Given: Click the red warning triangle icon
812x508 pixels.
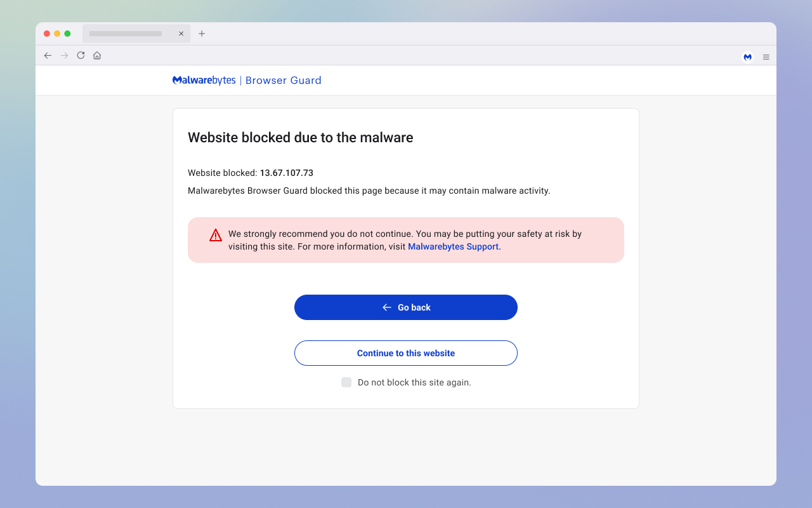Looking at the screenshot, I should [215, 234].
